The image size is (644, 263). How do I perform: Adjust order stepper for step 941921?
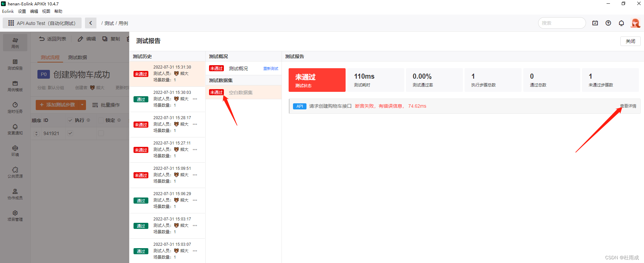[36, 134]
